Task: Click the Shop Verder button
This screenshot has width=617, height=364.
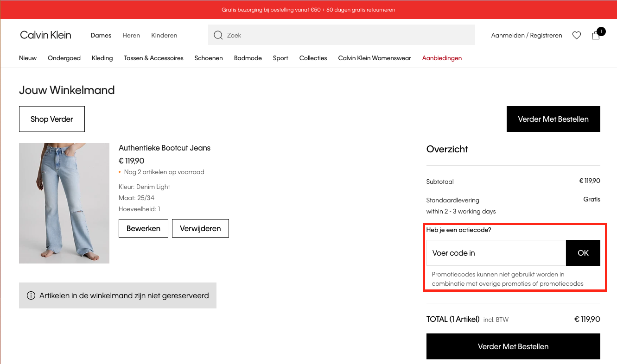Action: click(x=52, y=119)
